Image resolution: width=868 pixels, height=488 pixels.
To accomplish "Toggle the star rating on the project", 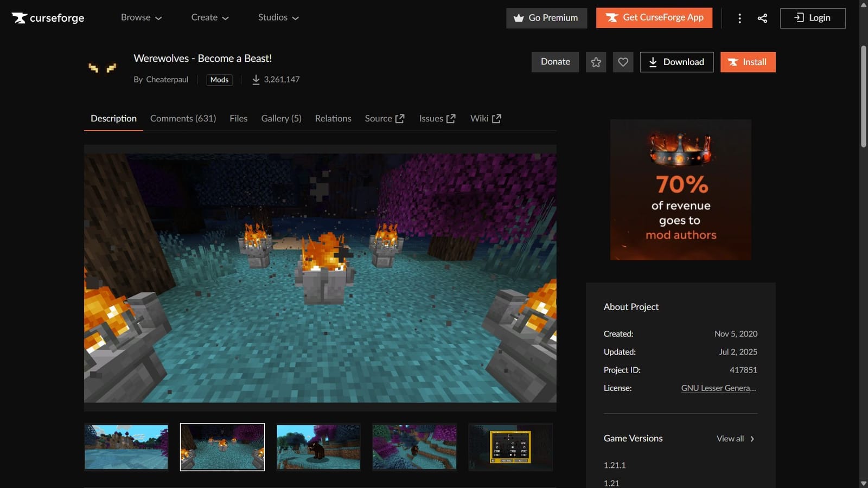I will coord(596,62).
